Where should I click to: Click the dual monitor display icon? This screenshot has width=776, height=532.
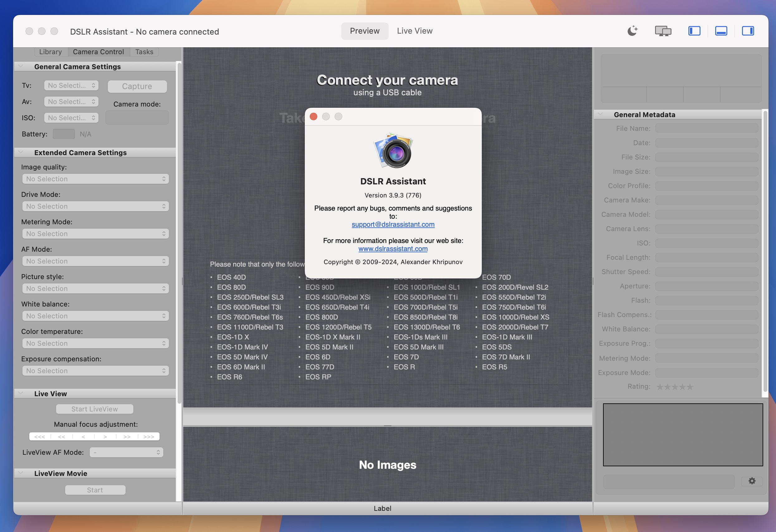coord(663,31)
